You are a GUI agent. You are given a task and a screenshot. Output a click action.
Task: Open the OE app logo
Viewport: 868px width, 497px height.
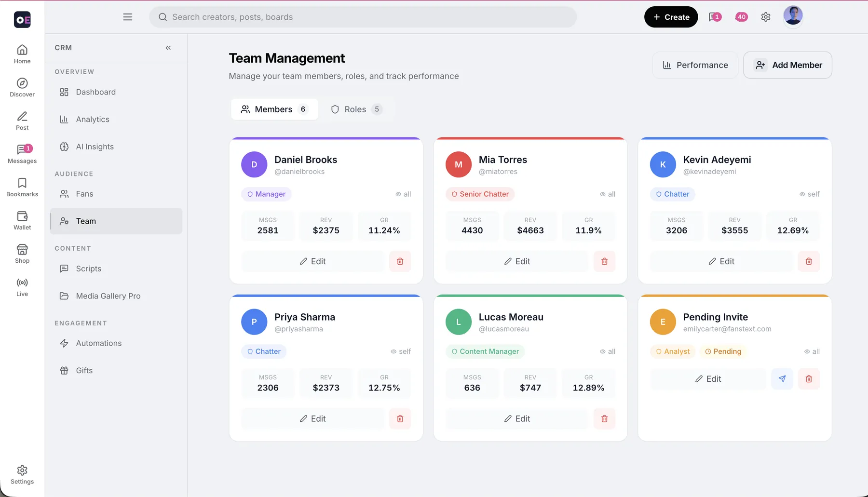pos(22,20)
